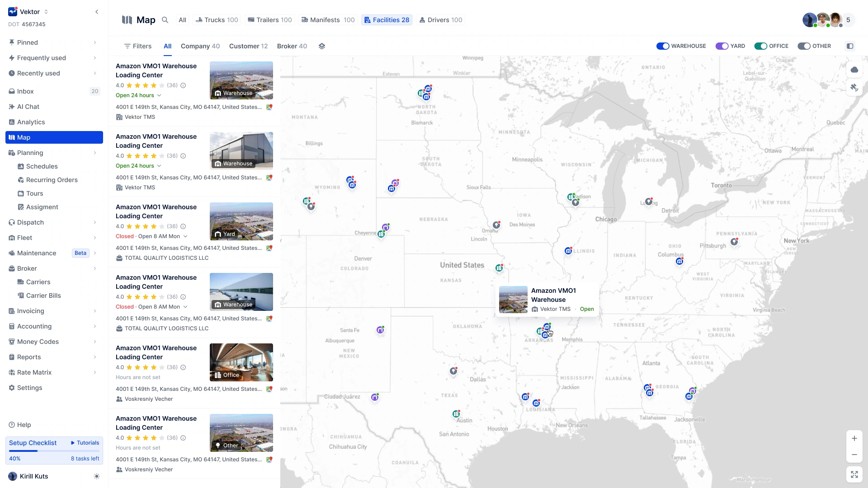Click the purple pin near Ciudad Juárez
The height and width of the screenshot is (488, 868).
pos(375,397)
